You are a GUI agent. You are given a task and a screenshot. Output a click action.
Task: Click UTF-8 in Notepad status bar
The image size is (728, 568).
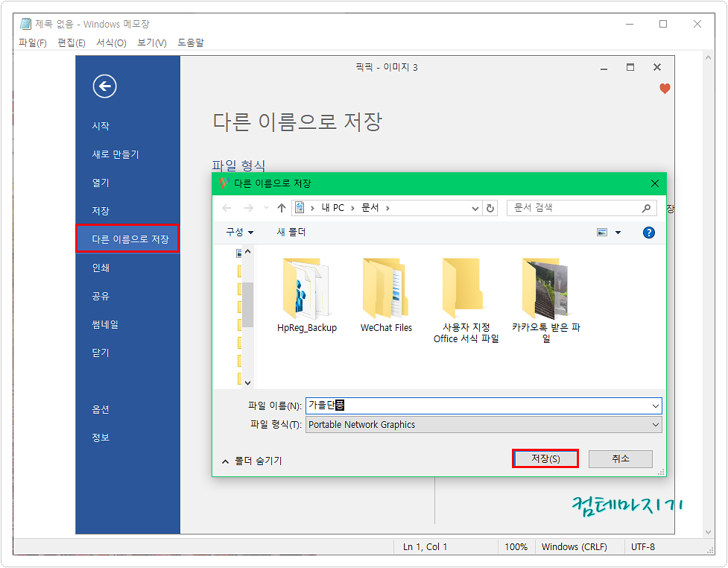642,546
